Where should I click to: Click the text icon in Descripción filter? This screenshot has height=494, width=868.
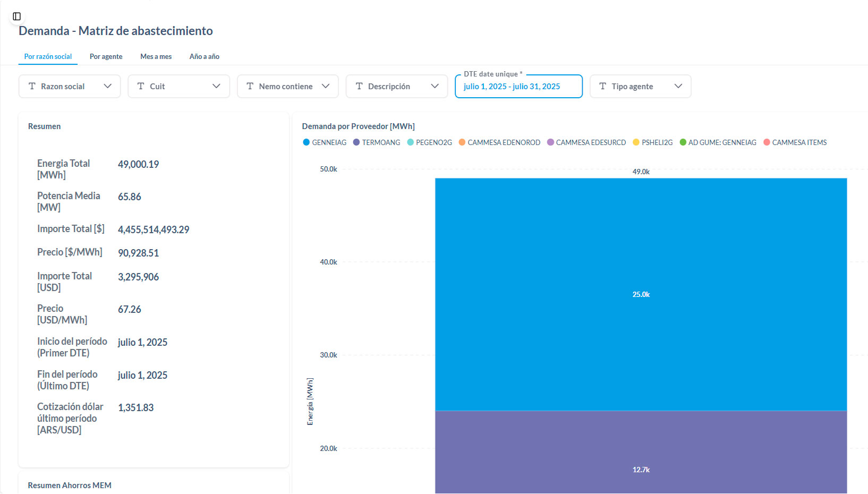coord(359,86)
